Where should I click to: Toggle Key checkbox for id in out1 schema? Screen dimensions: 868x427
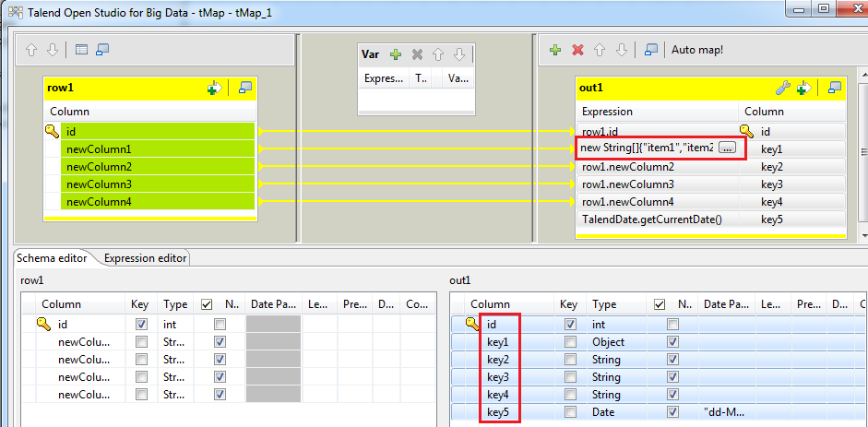pos(569,324)
